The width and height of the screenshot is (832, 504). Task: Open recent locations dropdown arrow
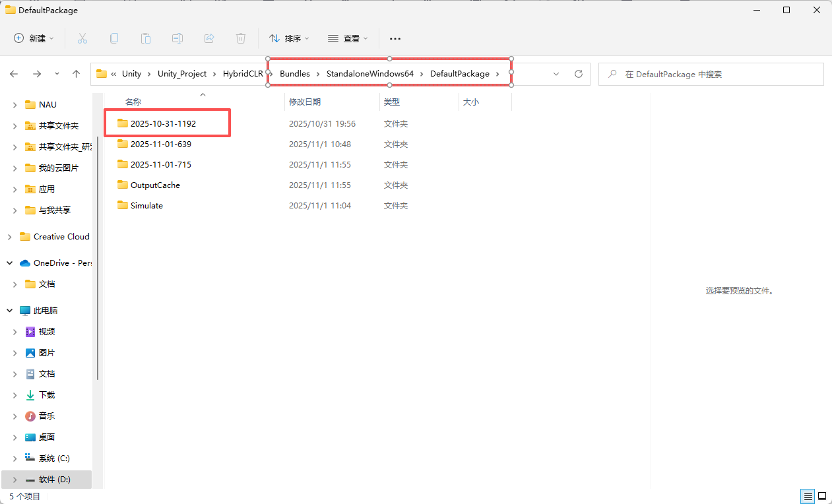pos(57,74)
